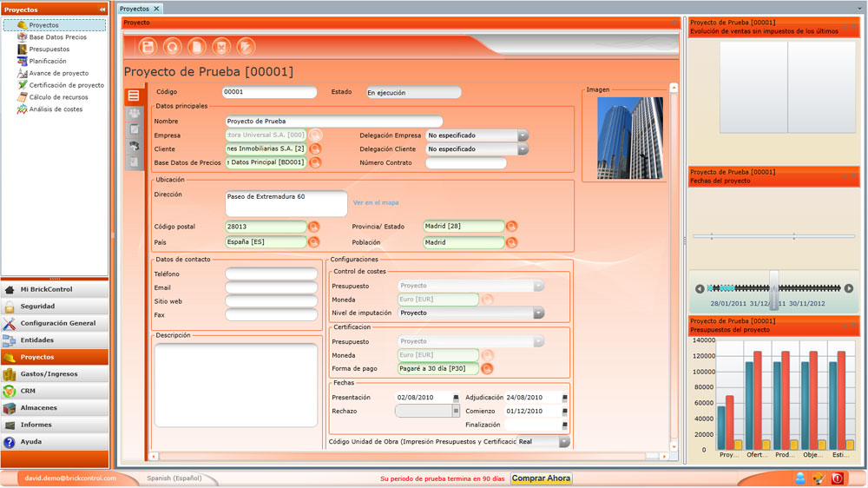Select Presupuestos in the Proyectos tree
Viewport: 868px width, 488px height.
coord(49,49)
